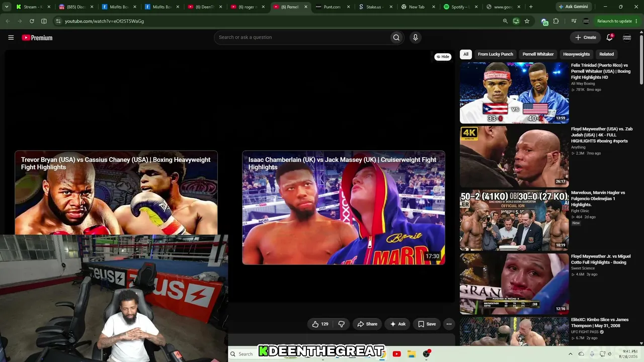Open a new browser tab

pyautogui.click(x=531, y=7)
